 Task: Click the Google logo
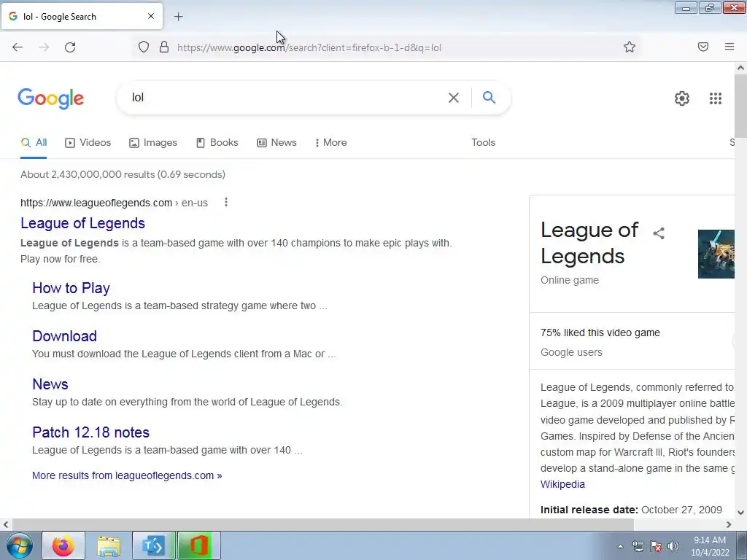[x=51, y=98]
